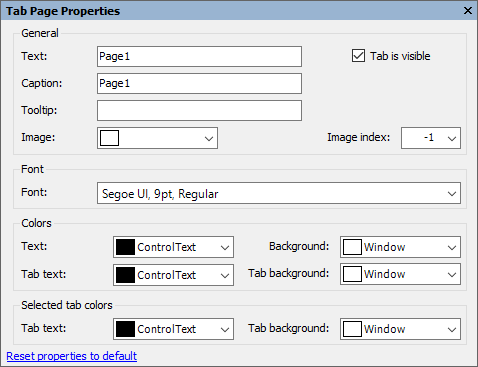Viewport: 478px width, 367px height.
Task: Click the General Text input field
Action: coord(199,56)
